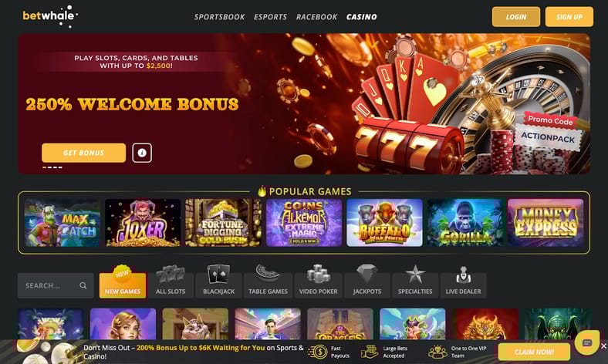Click the Login button
The image size is (608, 364).
coord(516,17)
